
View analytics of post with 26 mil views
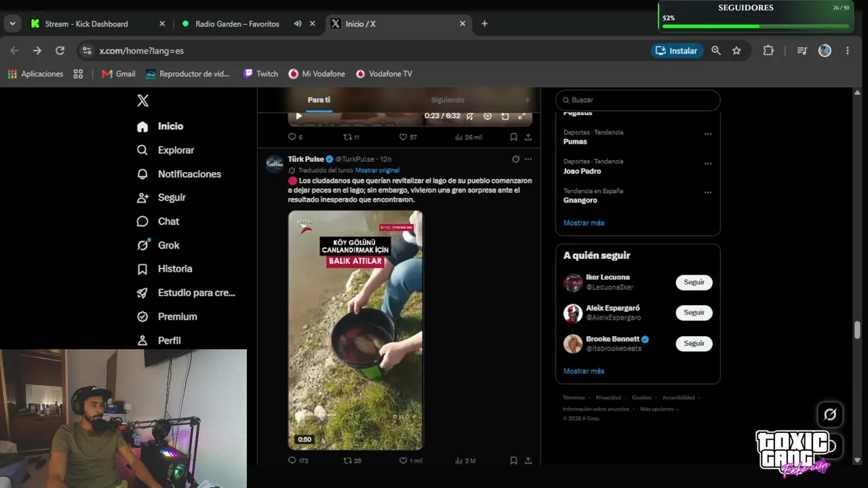tap(469, 137)
